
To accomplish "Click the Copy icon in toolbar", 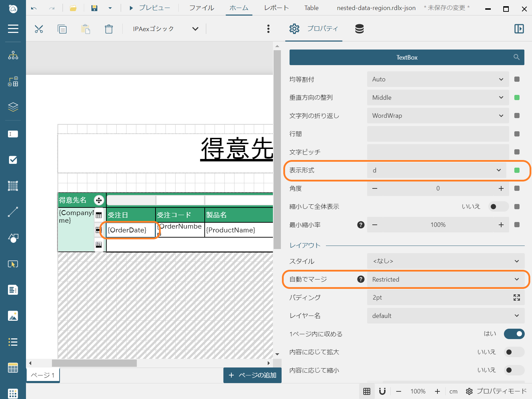I will [x=62, y=29].
